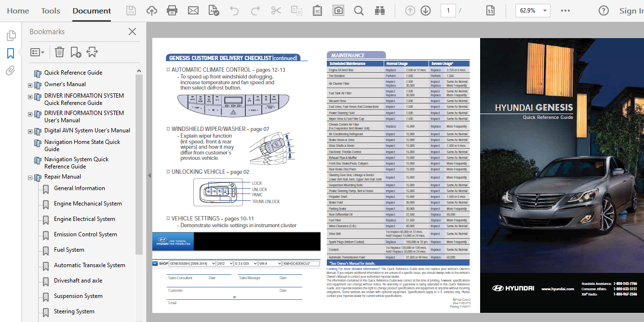Open the bookmark options dropdown menu

coord(37,52)
